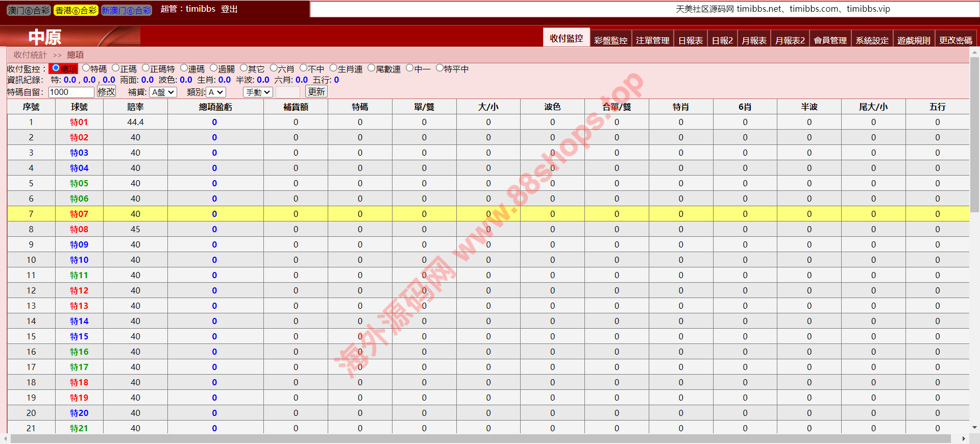980x444 pixels.
Task: Go to the 會員管理 tab
Action: [x=830, y=40]
